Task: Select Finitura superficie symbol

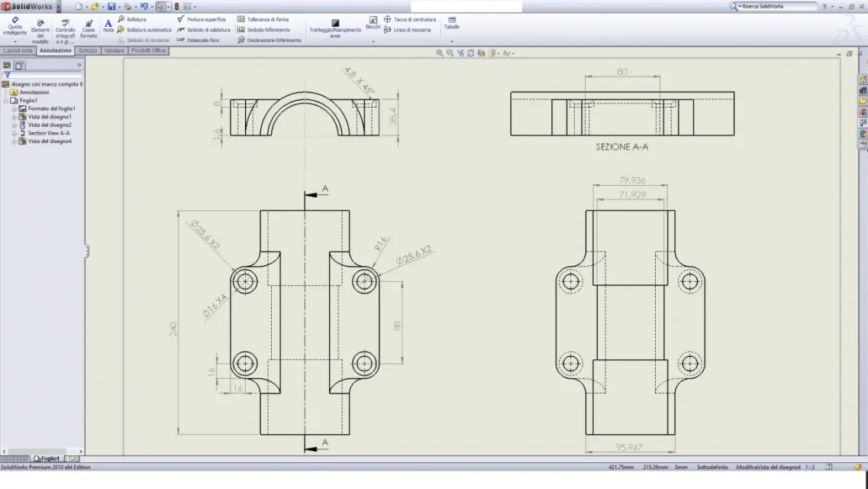Action: 202,19
